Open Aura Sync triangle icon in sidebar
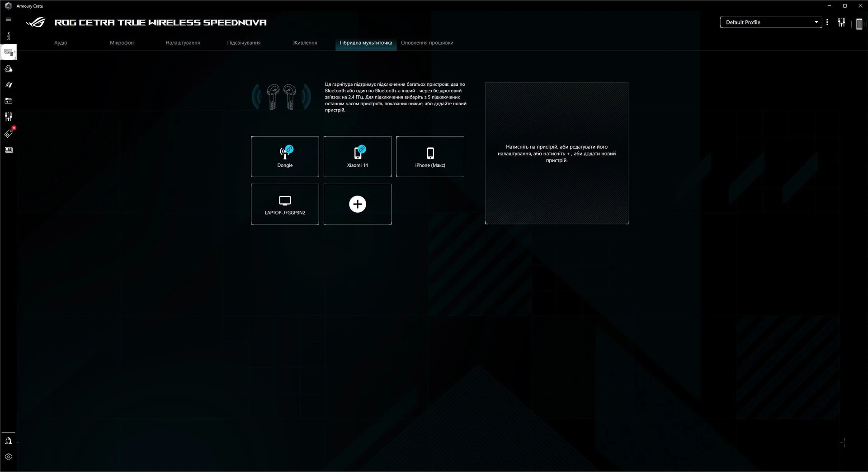Viewport: 868px width, 472px height. click(x=8, y=69)
